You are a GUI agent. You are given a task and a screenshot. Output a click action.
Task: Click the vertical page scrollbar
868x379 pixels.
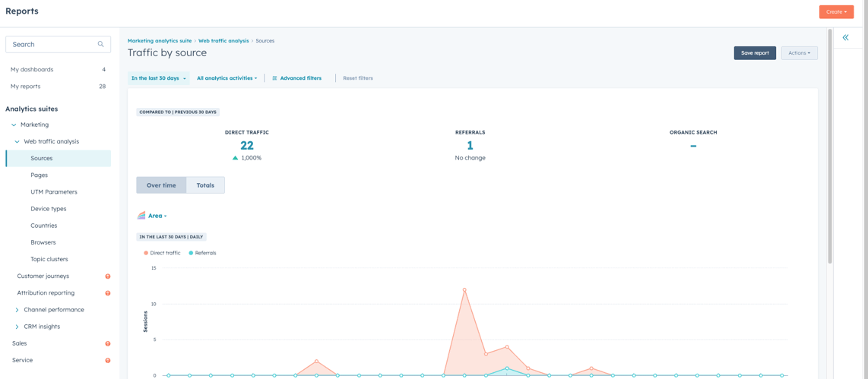coord(829,147)
